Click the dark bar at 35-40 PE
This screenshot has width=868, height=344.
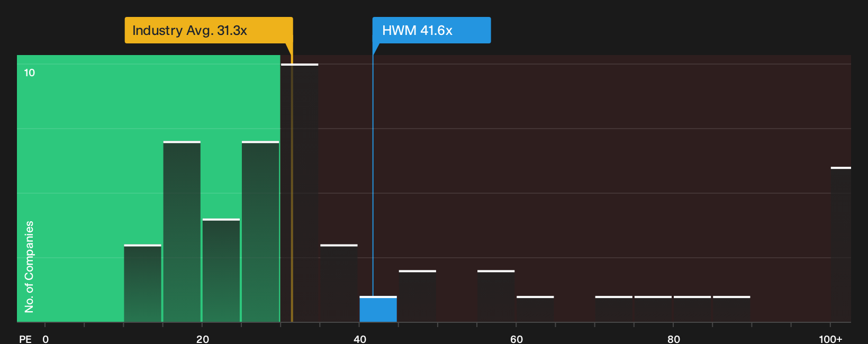339,283
